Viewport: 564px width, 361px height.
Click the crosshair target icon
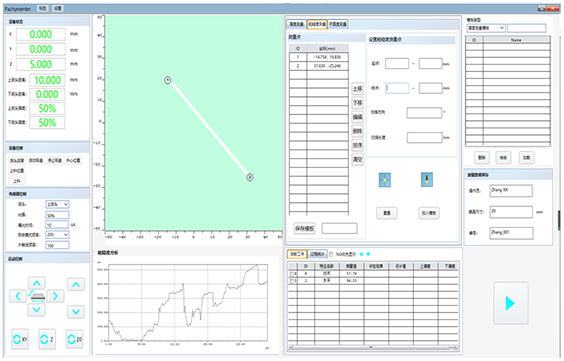pos(385,180)
